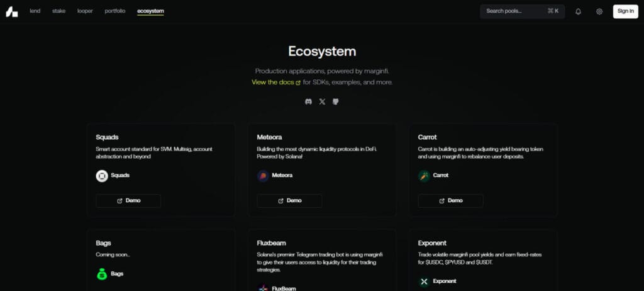Screen dimensions: 644x291
Task: Open the Discord social icon
Action: [308, 101]
